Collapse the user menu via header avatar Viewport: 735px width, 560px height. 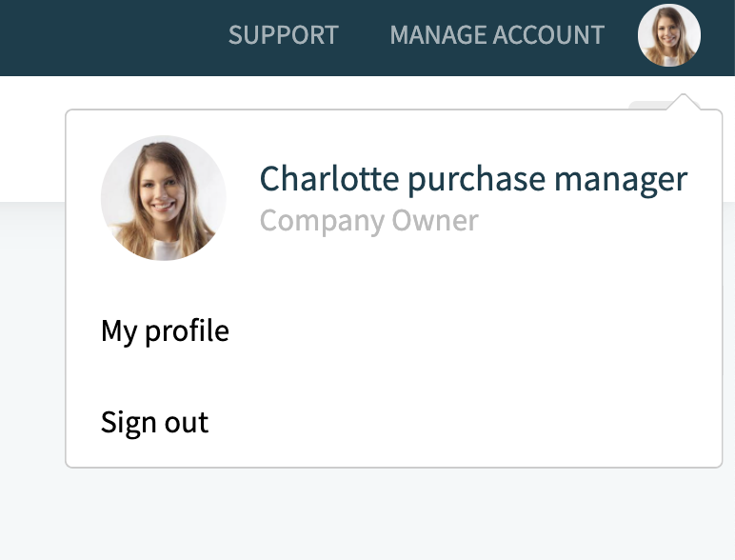click(669, 35)
